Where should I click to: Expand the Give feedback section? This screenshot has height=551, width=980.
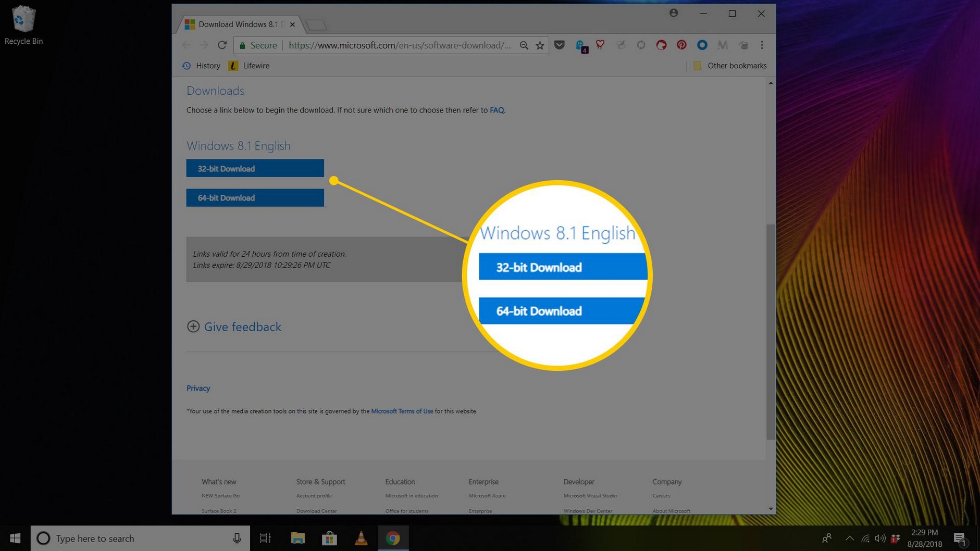click(234, 327)
